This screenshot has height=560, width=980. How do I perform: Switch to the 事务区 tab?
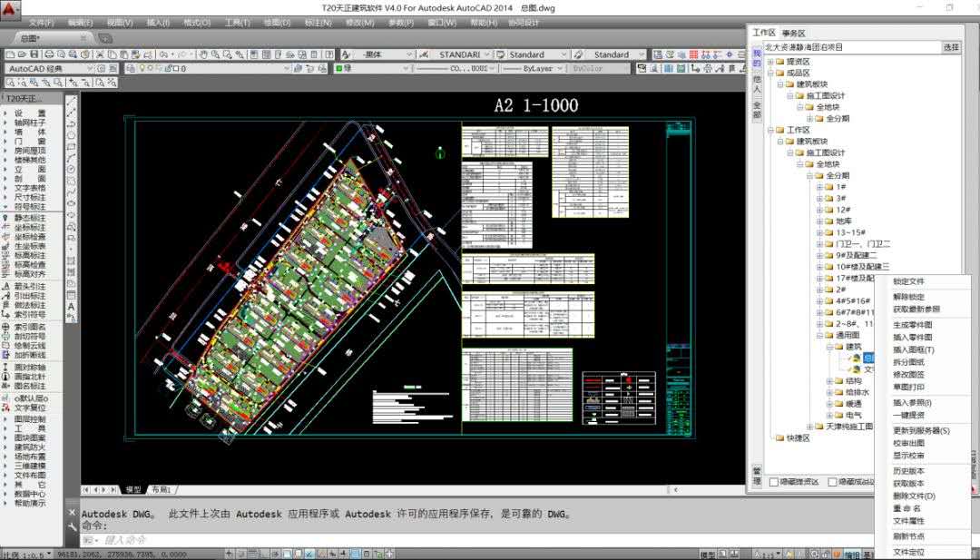(794, 33)
